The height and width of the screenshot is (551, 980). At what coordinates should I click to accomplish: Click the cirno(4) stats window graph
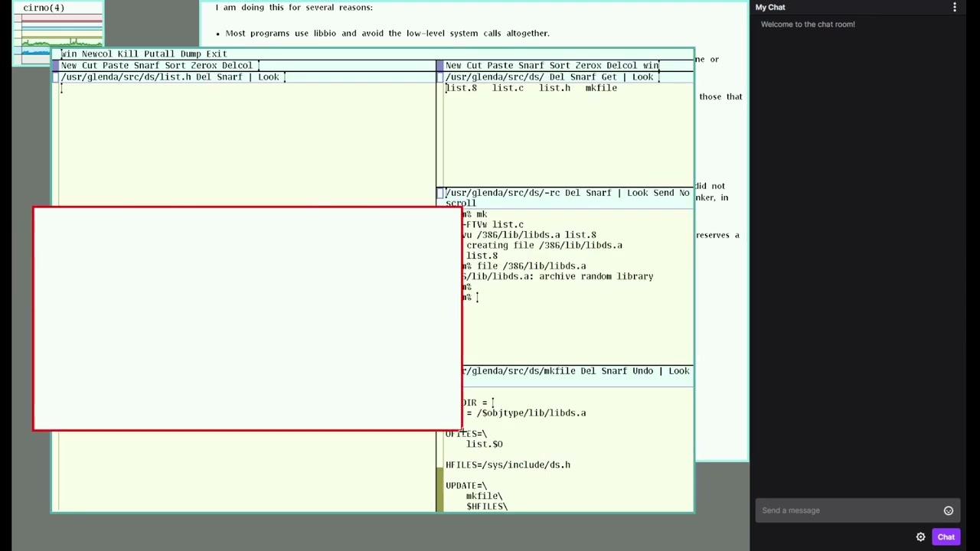click(62, 37)
